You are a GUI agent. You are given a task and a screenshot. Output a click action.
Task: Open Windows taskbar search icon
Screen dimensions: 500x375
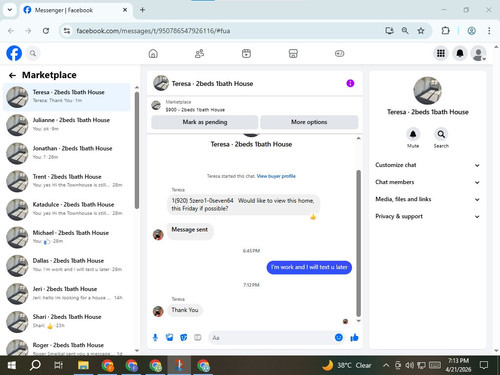pos(35,365)
